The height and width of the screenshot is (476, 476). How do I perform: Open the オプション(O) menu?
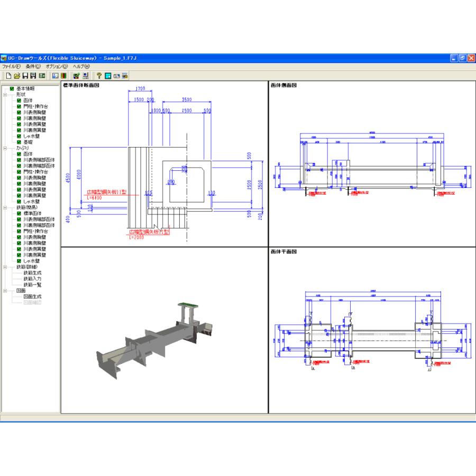click(x=57, y=67)
